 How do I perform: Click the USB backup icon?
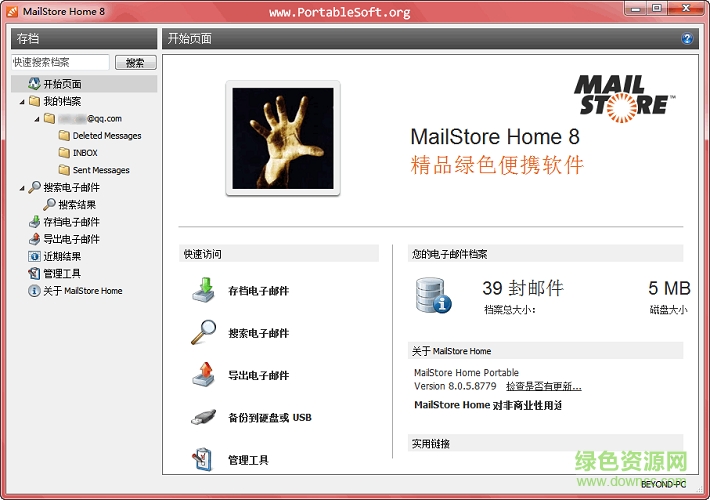click(x=204, y=417)
